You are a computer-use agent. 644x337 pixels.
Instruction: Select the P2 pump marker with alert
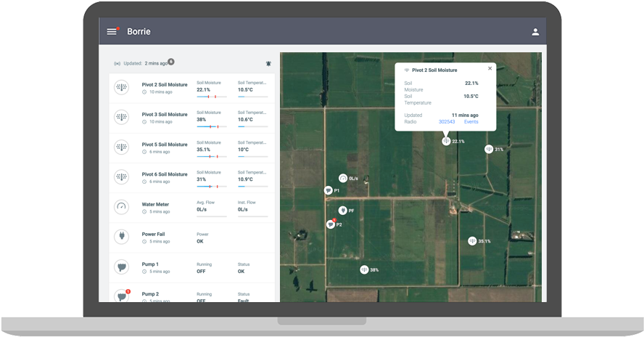pyautogui.click(x=330, y=224)
